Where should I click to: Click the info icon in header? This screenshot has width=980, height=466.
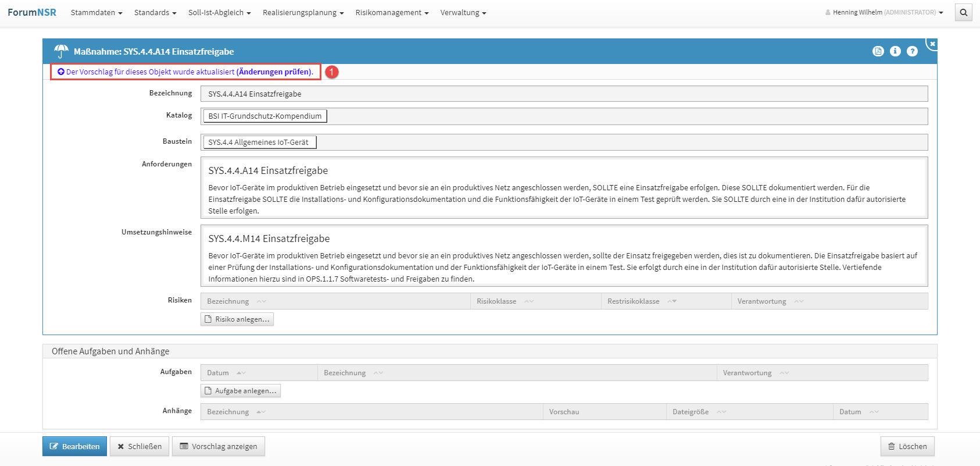pyautogui.click(x=895, y=51)
